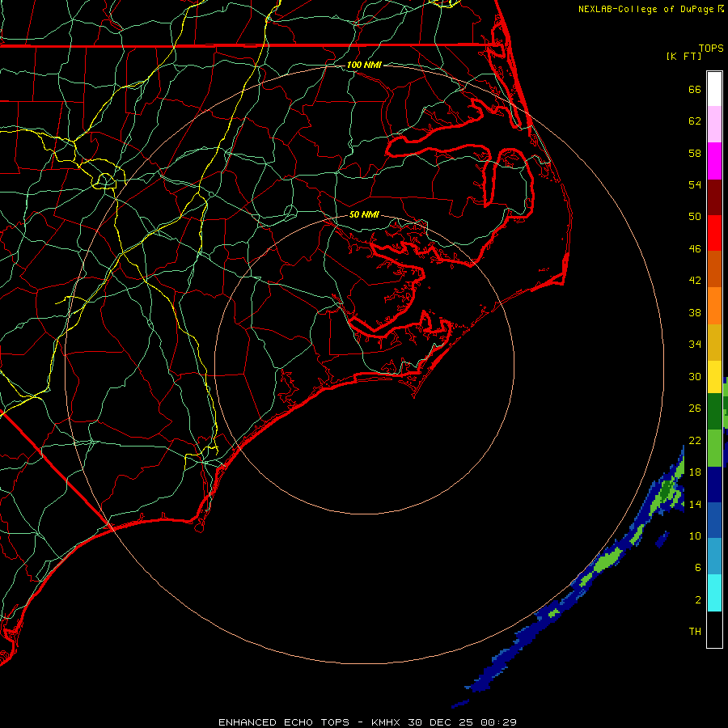
Task: Click the dark red 54 kft legend swatch
Action: pos(714,197)
